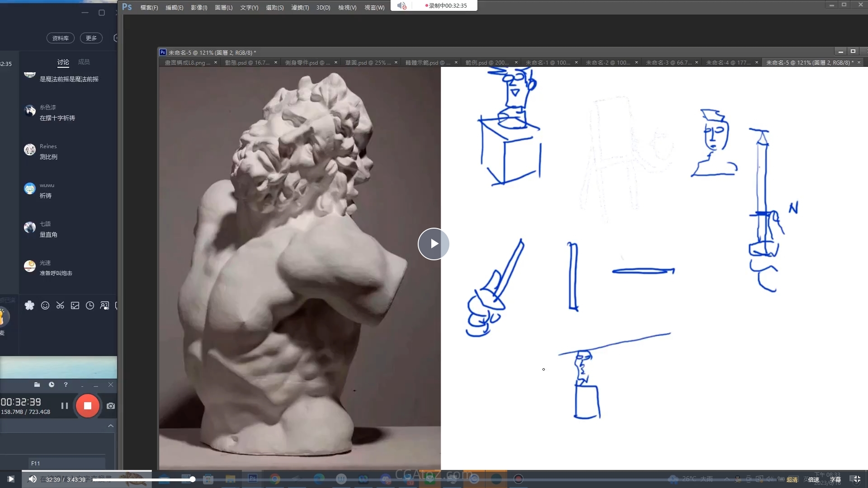868x488 pixels.
Task: Click the emoji smiley icon in chat
Action: click(x=45, y=305)
